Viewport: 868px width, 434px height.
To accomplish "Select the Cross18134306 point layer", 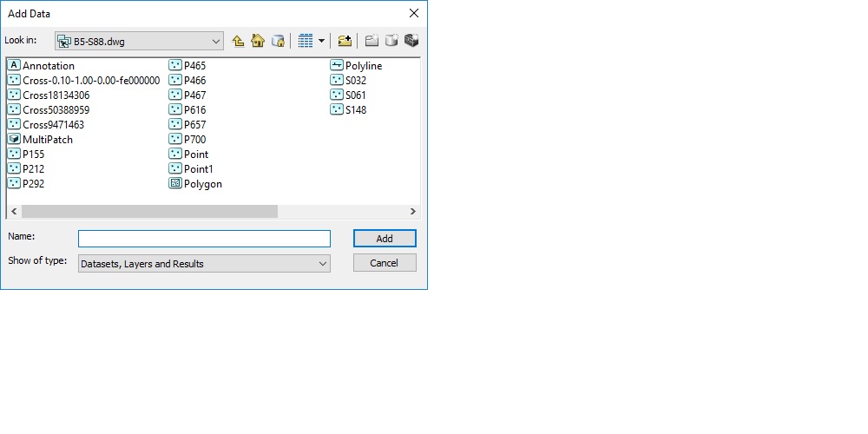I will (x=49, y=95).
